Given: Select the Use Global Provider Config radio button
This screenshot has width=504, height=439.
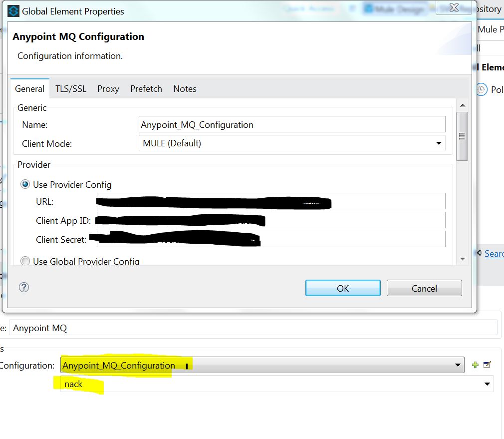Looking at the screenshot, I should click(25, 261).
